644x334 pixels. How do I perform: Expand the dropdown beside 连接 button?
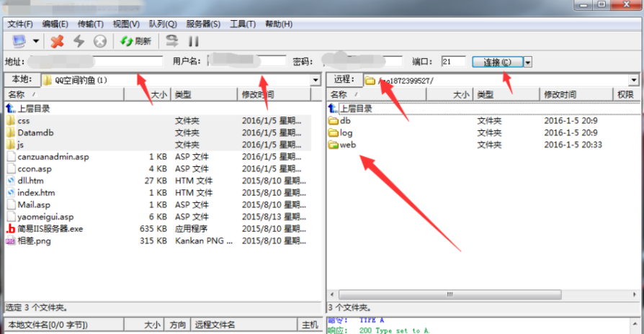point(528,62)
